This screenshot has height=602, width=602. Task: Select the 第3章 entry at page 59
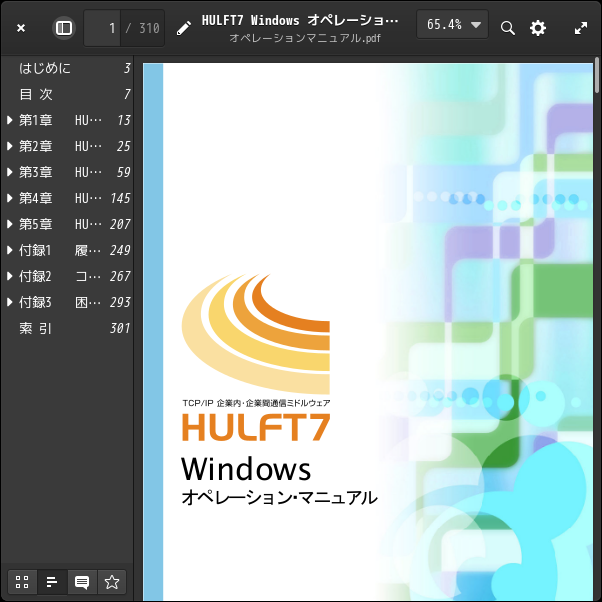74,172
